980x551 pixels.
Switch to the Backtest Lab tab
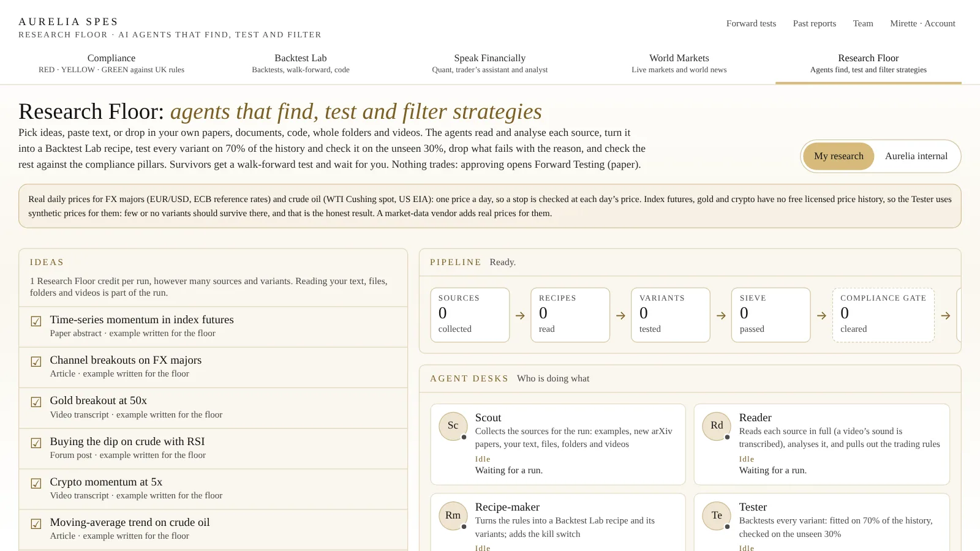pyautogui.click(x=301, y=64)
